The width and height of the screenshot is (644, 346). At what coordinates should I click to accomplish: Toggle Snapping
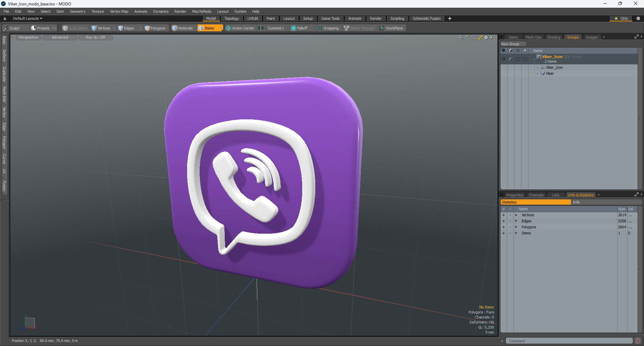[328, 28]
